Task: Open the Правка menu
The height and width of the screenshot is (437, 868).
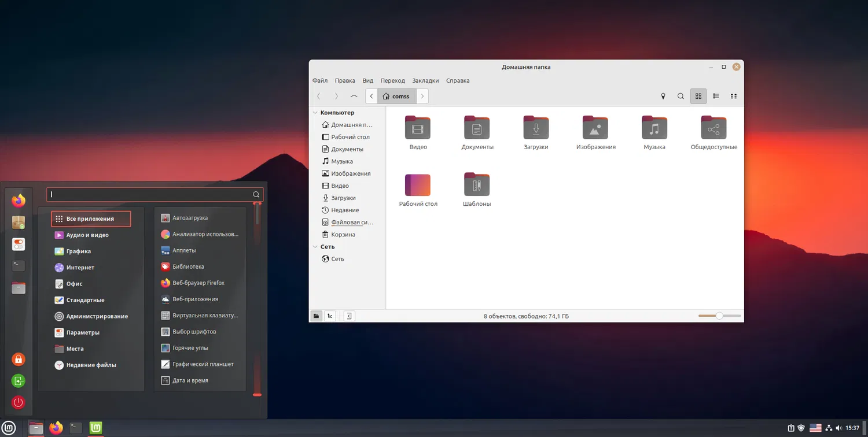Action: [345, 80]
